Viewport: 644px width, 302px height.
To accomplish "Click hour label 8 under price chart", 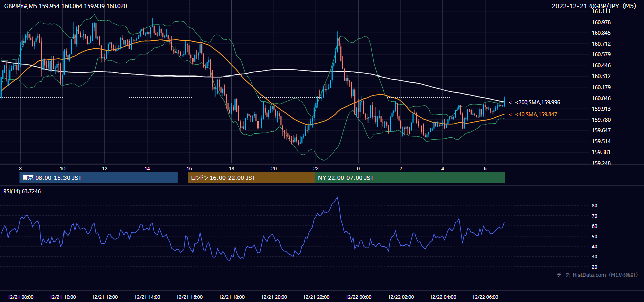I will point(20,168).
